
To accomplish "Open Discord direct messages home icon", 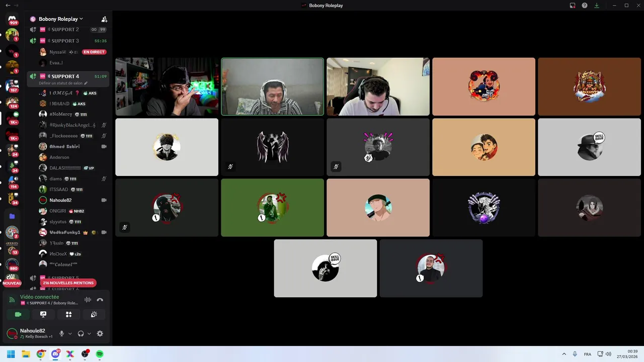I will tap(12, 19).
